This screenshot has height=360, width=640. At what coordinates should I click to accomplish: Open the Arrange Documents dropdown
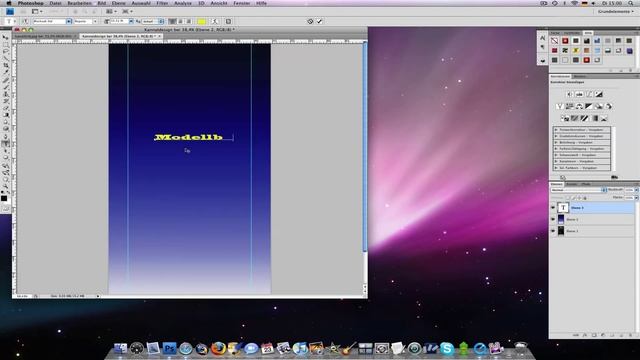pos(111,11)
